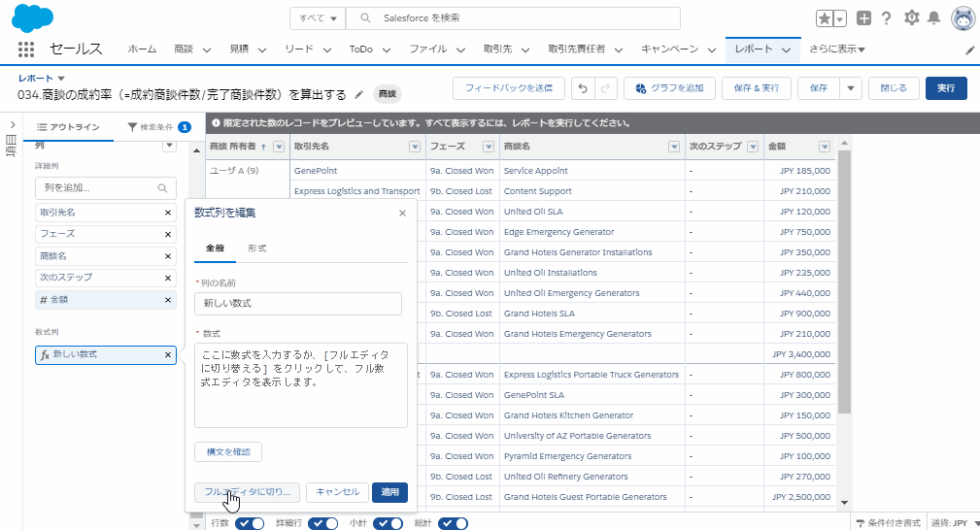Open the help question mark icon
980x530 pixels.
pos(886,18)
